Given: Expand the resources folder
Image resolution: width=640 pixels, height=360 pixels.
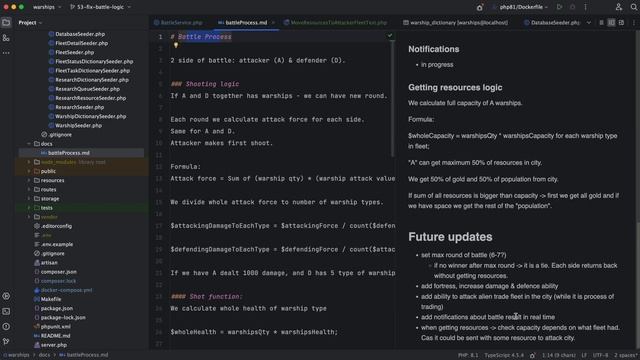Looking at the screenshot, I should pyautogui.click(x=29, y=180).
